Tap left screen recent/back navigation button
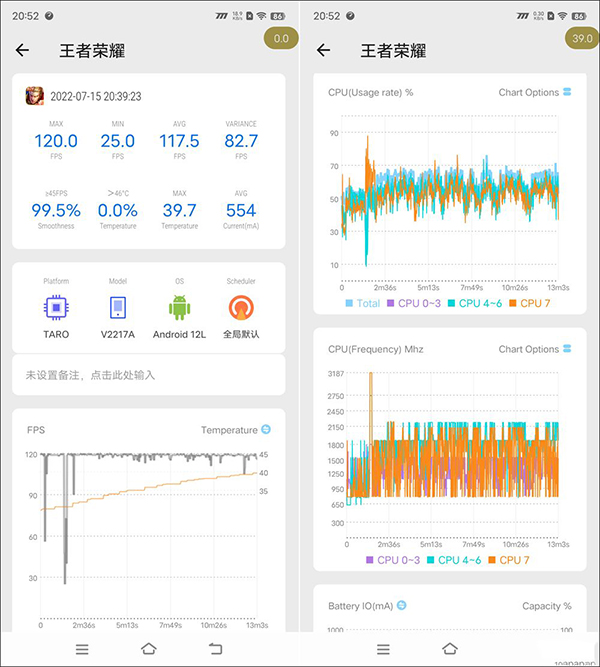The image size is (600, 667). click(215, 649)
